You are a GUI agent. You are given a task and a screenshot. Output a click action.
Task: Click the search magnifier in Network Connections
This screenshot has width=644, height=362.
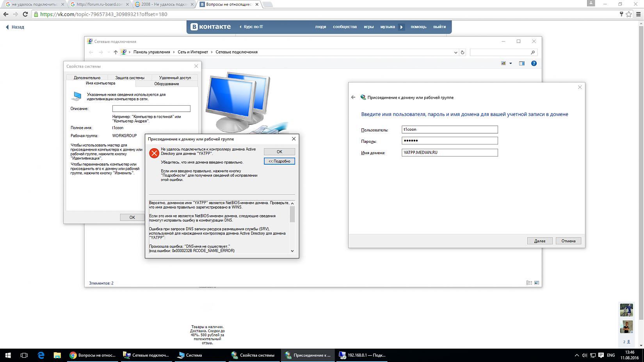click(x=533, y=52)
